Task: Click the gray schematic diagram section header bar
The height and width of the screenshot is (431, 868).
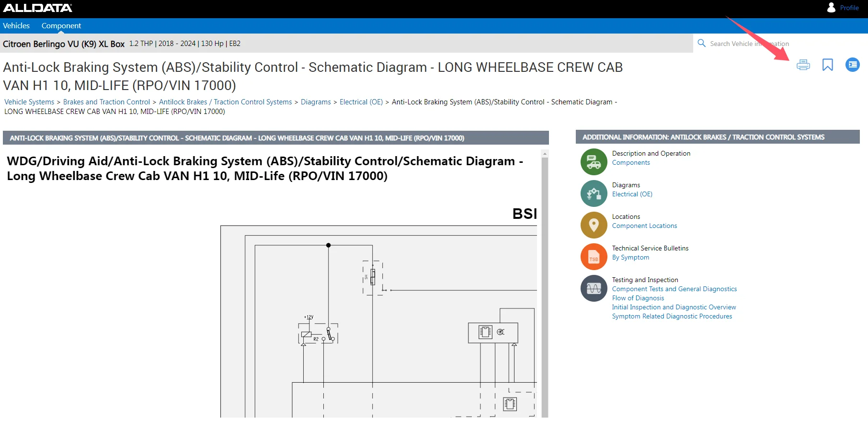Action: click(x=276, y=138)
